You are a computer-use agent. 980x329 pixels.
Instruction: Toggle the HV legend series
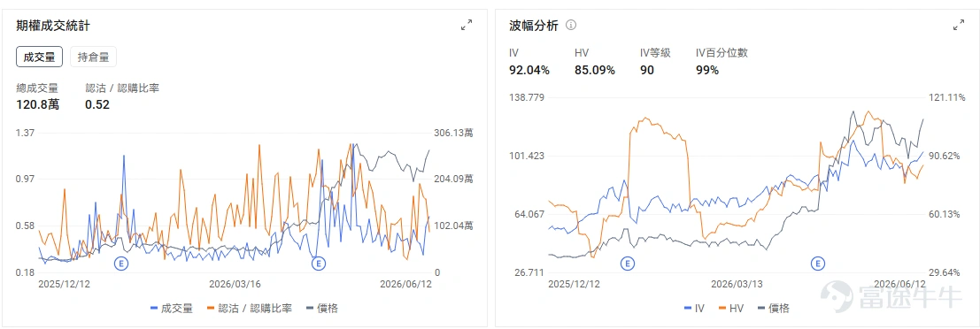pyautogui.click(x=732, y=308)
